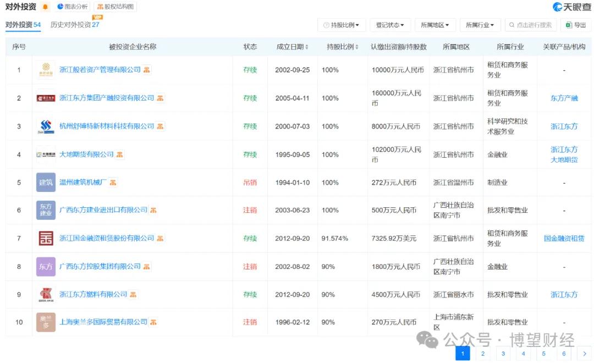The height and width of the screenshot is (364, 594).
Task: Open the 所属行业 filter dropdown
Action: pyautogui.click(x=480, y=25)
